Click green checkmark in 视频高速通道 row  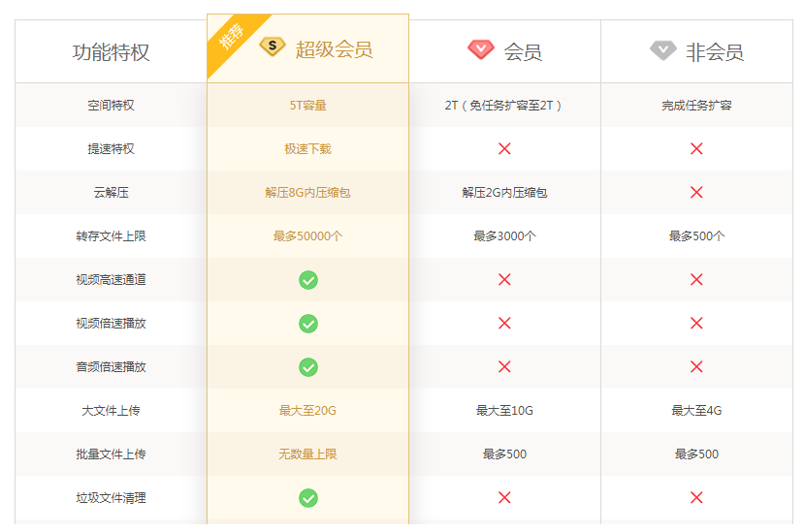[307, 280]
